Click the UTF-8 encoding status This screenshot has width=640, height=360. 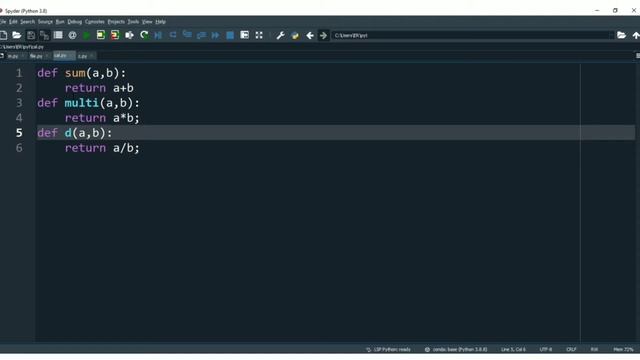pyautogui.click(x=546, y=349)
